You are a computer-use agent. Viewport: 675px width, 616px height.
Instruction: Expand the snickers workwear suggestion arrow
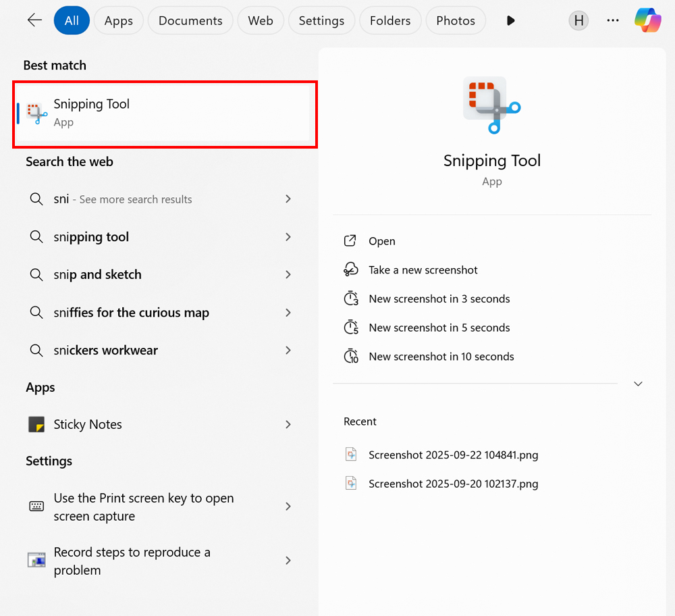[288, 351]
